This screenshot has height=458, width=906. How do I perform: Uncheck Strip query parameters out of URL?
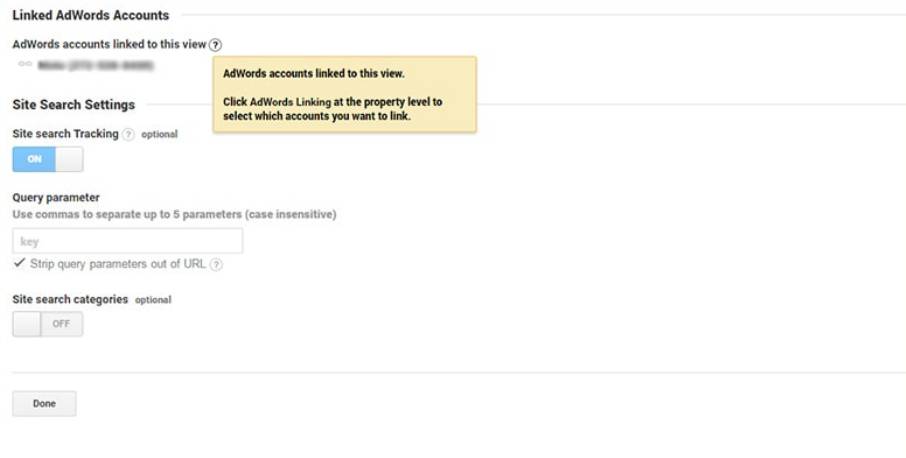tap(20, 263)
